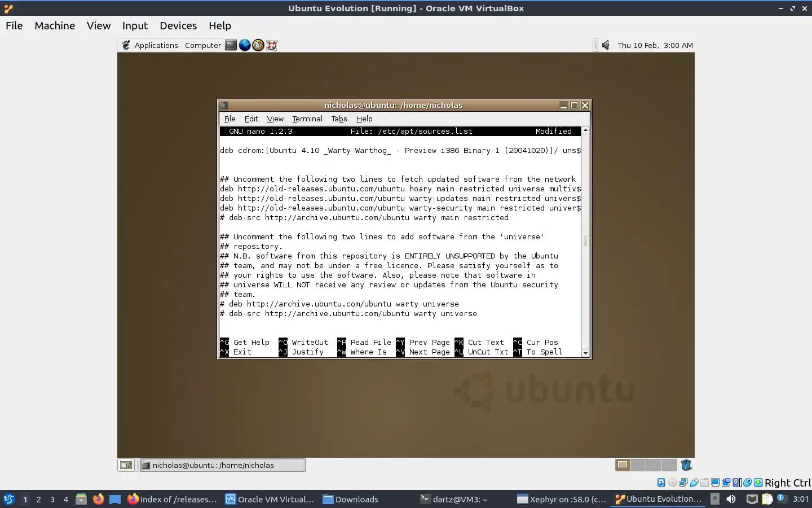Click the Thu 10 Feb clock in GNOME panel
This screenshot has height=508, width=812.
pos(655,45)
